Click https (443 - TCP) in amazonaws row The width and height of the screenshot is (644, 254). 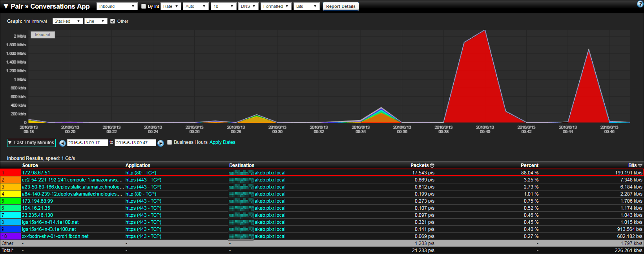143,180
